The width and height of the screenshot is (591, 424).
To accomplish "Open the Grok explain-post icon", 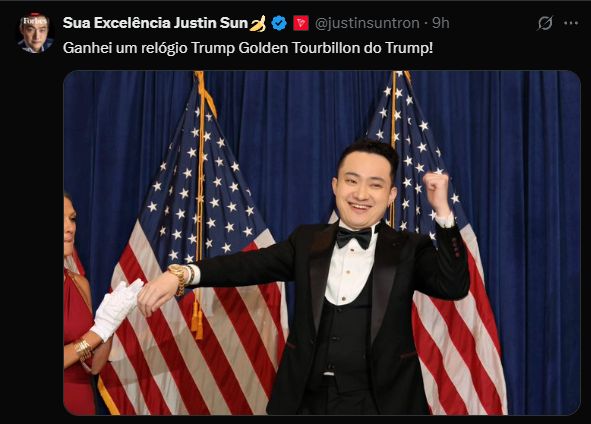I will click(x=545, y=23).
